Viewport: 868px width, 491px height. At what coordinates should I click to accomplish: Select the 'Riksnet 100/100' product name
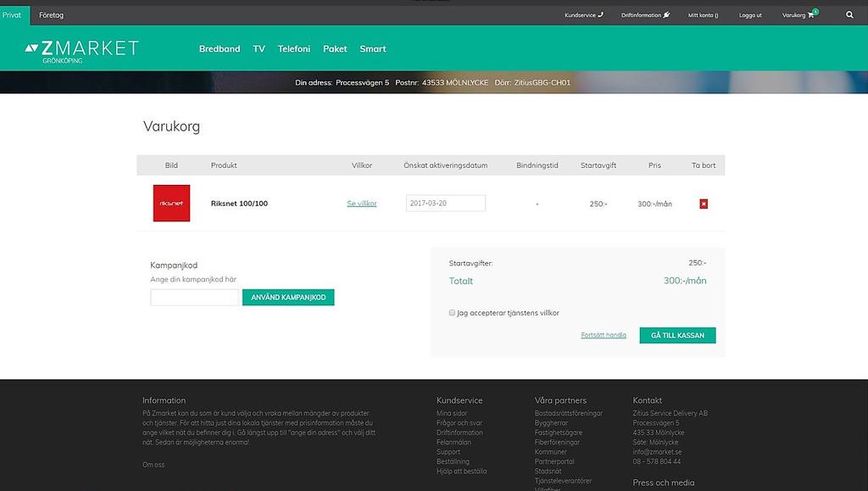239,204
